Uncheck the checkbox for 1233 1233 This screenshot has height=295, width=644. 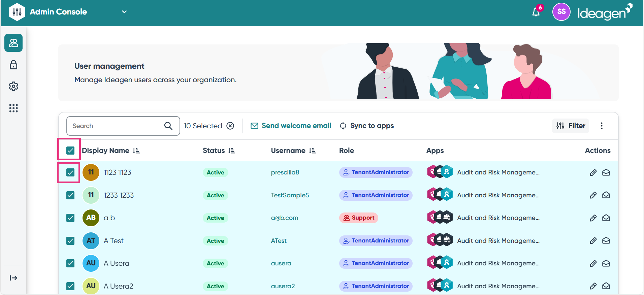(70, 195)
